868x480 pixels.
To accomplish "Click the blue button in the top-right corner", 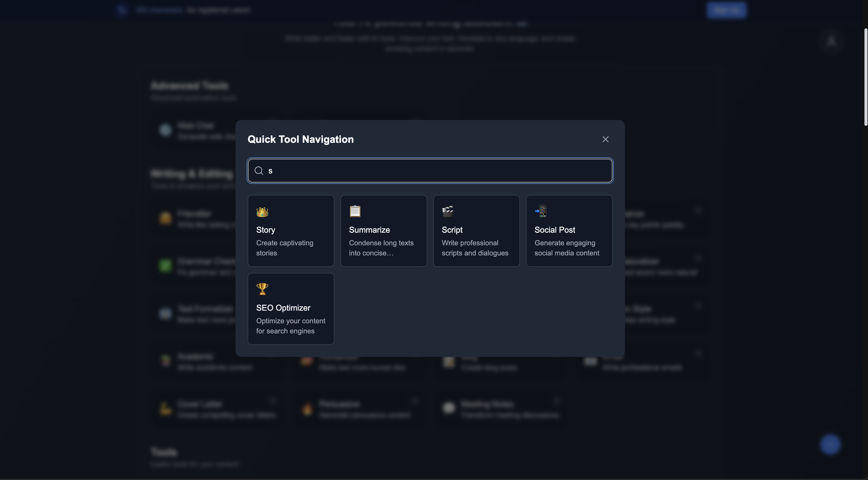I will point(726,10).
